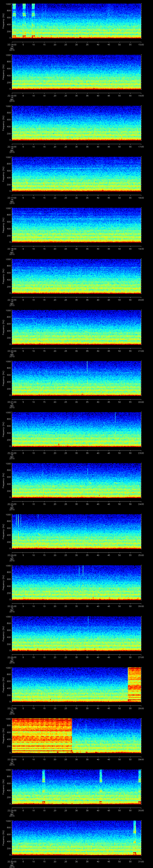Click the 22:16:00 time label
Screen dimensions: 153x868
[12, 147]
